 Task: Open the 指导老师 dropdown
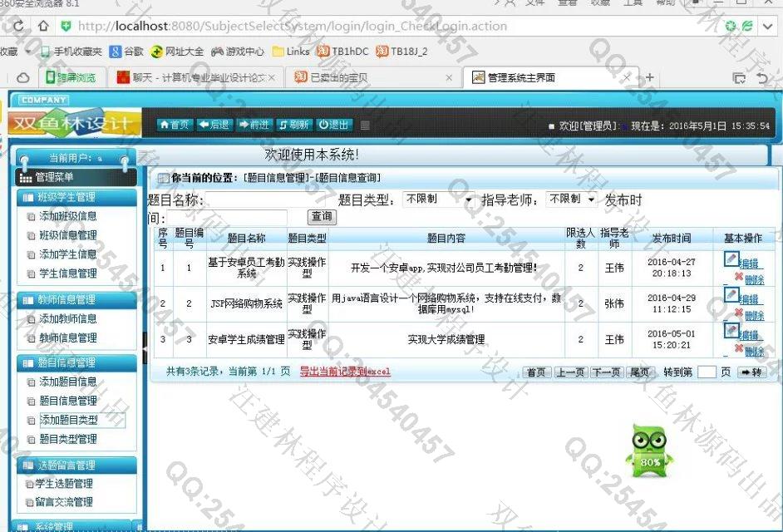tap(572, 199)
